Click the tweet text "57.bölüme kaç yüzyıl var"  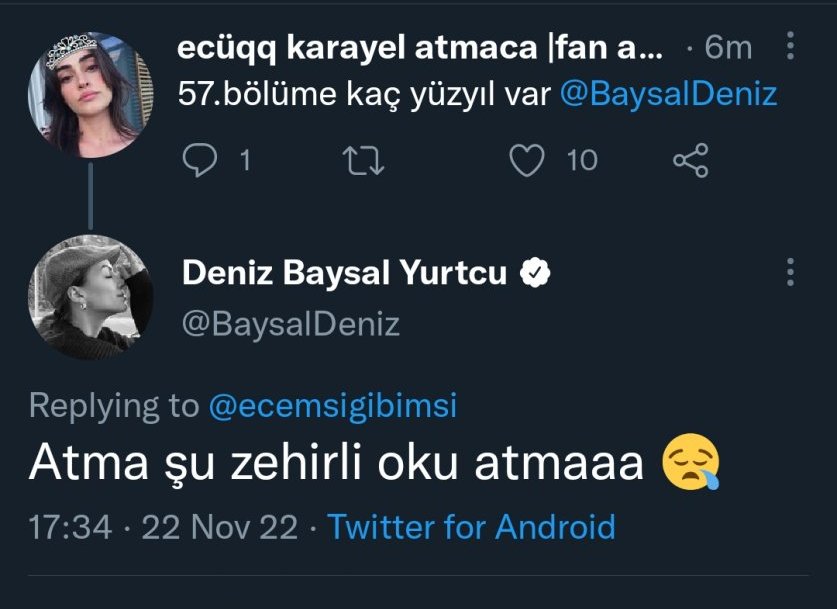coord(363,94)
